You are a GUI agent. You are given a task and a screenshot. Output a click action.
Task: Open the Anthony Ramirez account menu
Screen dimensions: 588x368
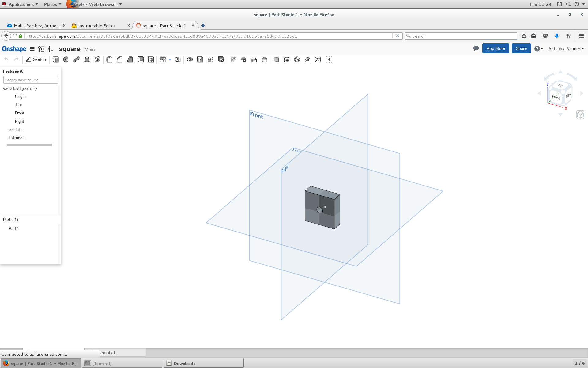pos(566,49)
